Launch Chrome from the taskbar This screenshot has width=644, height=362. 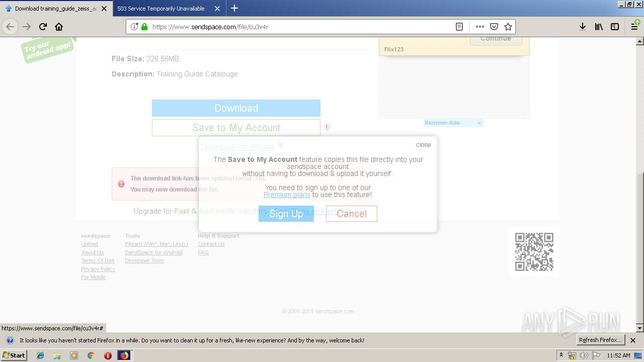[91, 355]
